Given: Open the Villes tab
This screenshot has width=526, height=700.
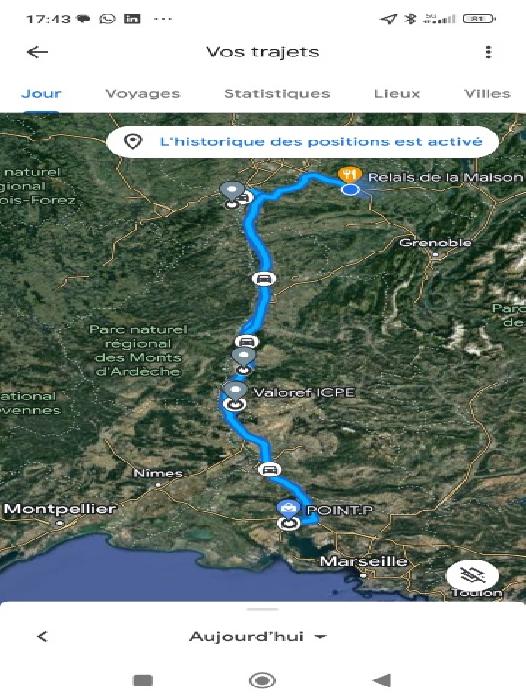Looking at the screenshot, I should click(x=487, y=94).
